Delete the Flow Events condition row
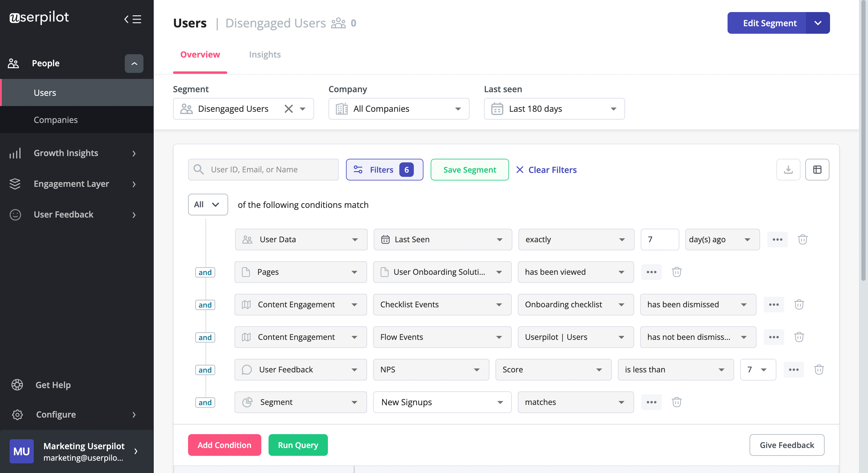This screenshot has width=868, height=473. pyautogui.click(x=799, y=337)
